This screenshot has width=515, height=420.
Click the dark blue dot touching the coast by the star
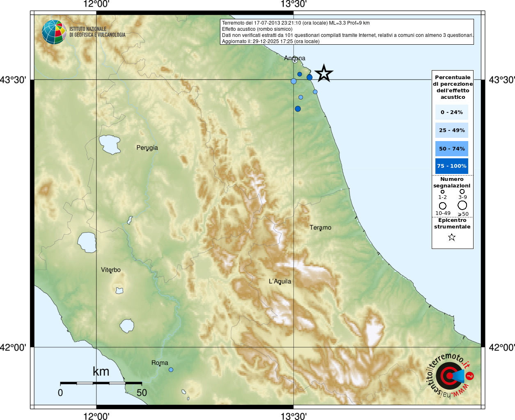click(x=309, y=77)
